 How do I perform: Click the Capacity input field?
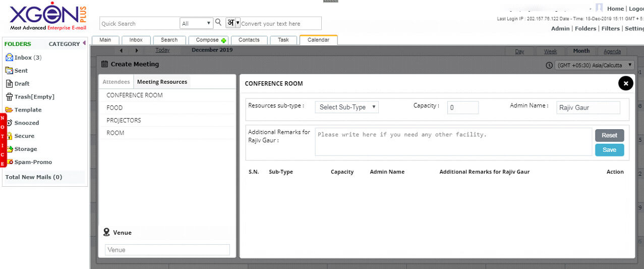[x=463, y=107]
